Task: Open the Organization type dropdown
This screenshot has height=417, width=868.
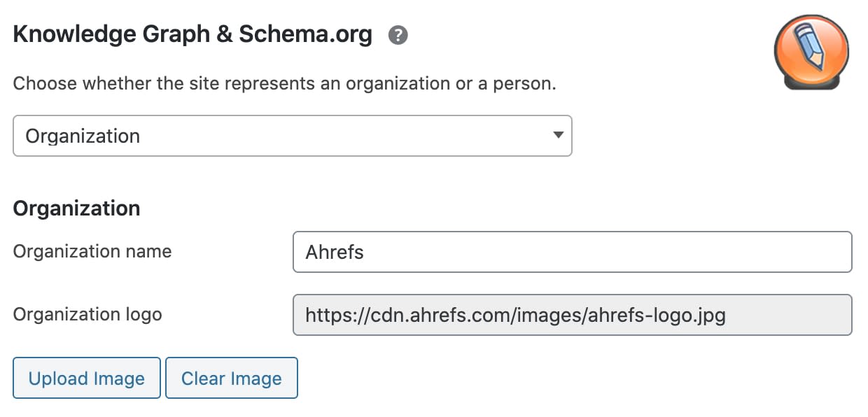Action: pos(292,136)
